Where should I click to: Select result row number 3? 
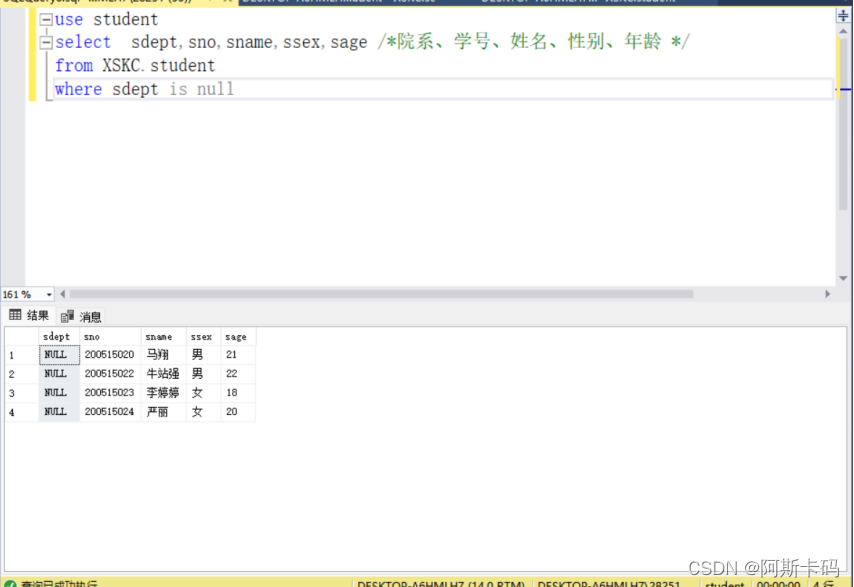[22, 393]
